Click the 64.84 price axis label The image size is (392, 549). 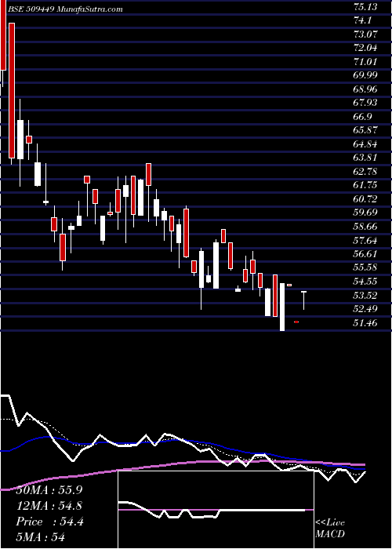(365, 144)
